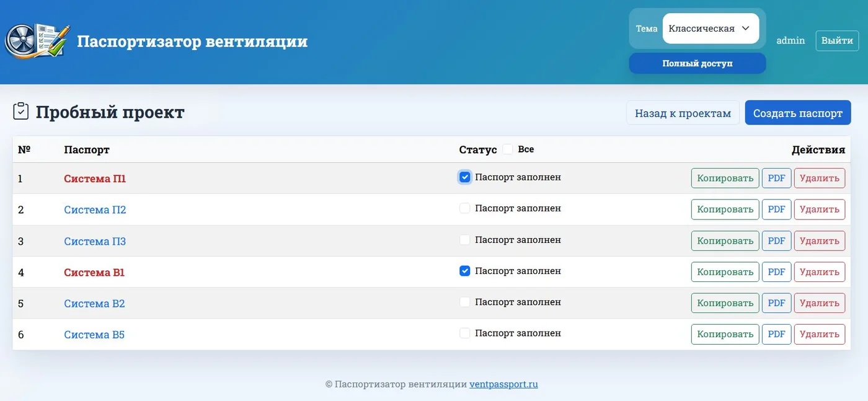Click the Паспортизатор вентиляции header title

click(192, 42)
